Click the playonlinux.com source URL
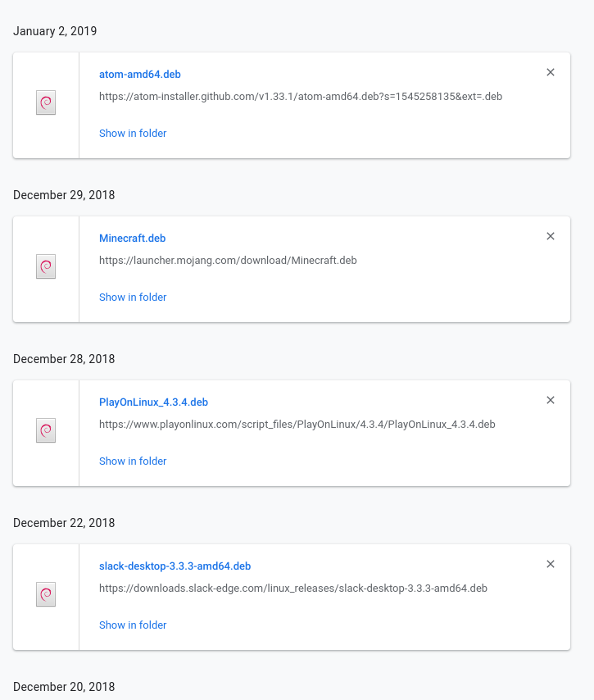 click(x=297, y=425)
